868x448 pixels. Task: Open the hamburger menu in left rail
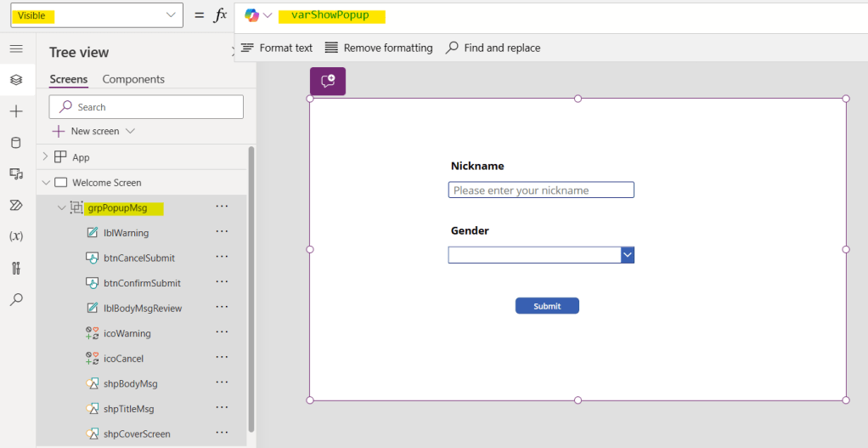[x=16, y=48]
